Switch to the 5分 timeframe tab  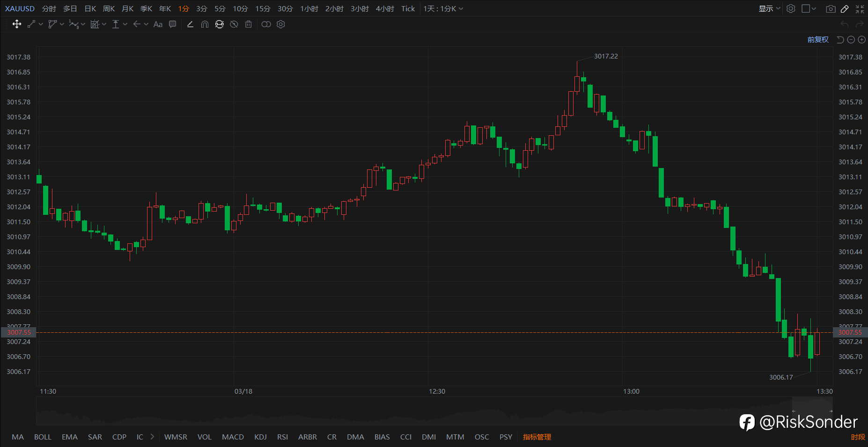(x=220, y=9)
